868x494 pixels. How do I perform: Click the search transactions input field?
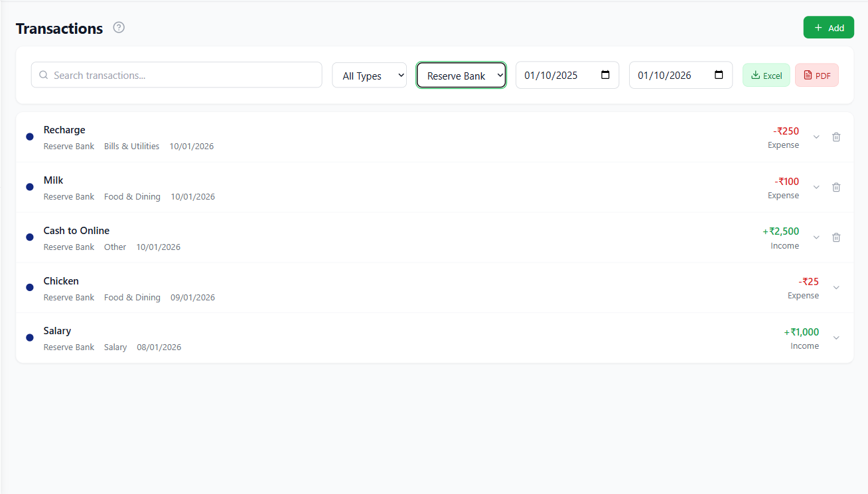(x=176, y=75)
